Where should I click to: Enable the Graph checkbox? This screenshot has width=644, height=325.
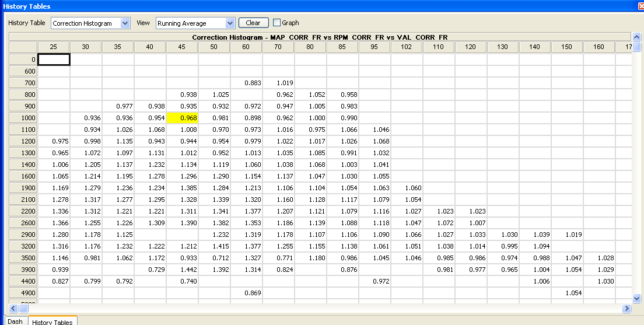click(277, 23)
